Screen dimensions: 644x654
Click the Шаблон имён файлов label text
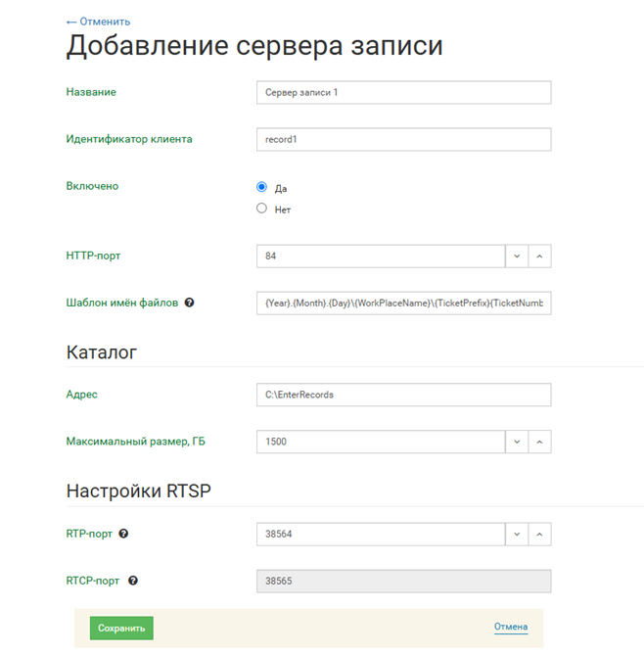coord(122,303)
